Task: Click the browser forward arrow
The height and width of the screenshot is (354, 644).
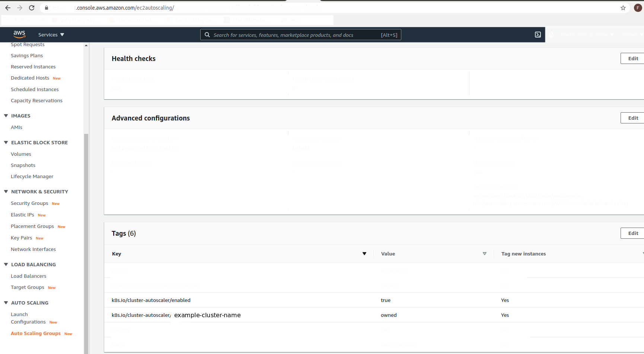Action: (x=20, y=8)
